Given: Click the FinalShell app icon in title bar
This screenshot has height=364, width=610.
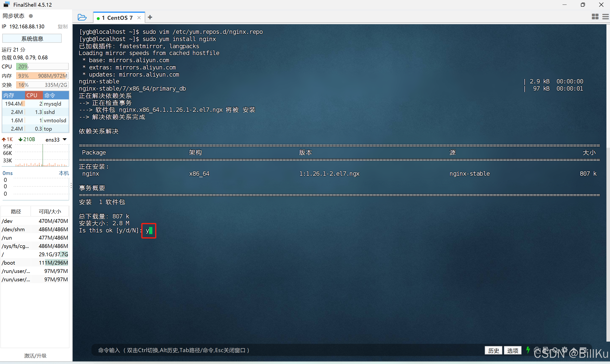Looking at the screenshot, I should (x=7, y=5).
